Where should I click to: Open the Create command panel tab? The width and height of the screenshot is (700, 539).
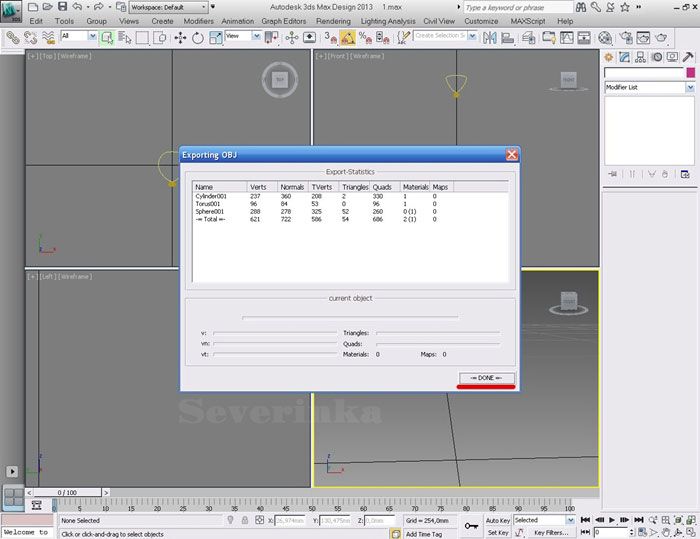coord(610,57)
